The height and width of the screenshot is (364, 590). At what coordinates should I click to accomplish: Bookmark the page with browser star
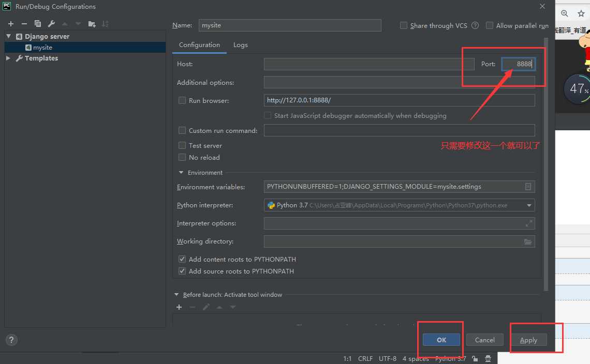click(x=581, y=13)
